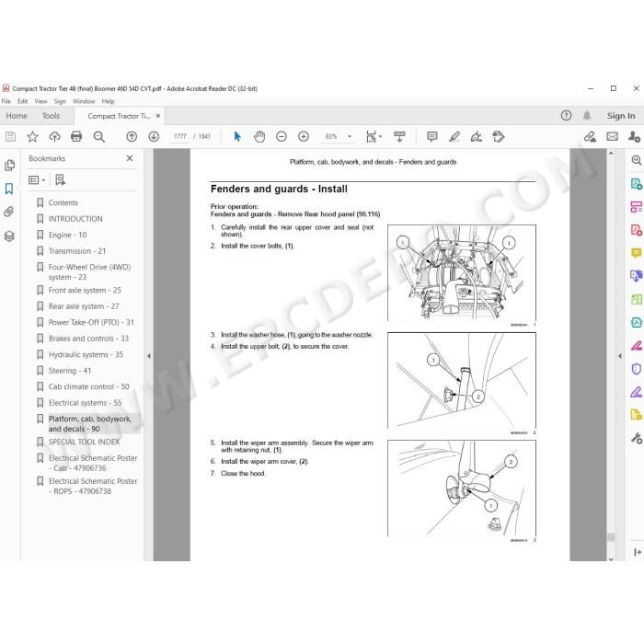Screen dimensions: 644x644
Task: Toggle the Bookmarks panel icon
Action: tap(9, 189)
